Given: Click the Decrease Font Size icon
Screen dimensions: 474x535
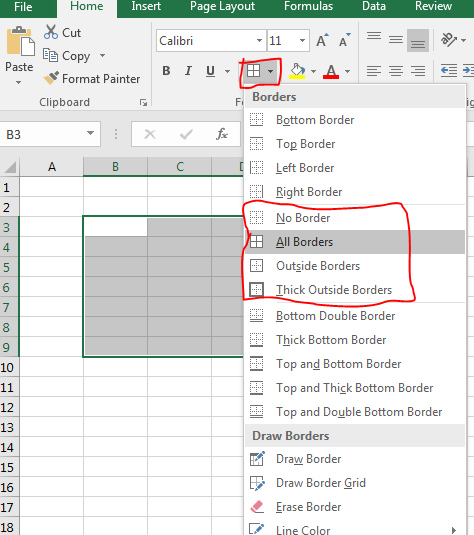Looking at the screenshot, I should coord(345,40).
